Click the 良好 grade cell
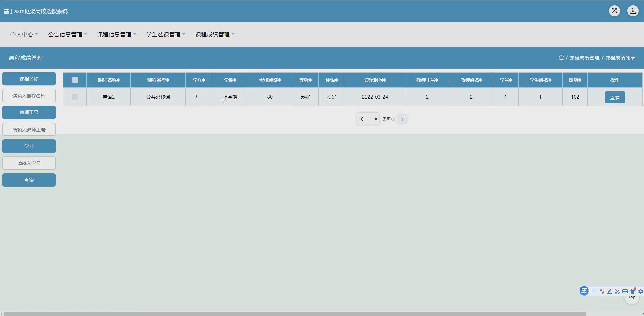Screen dimensions: 644x316 point(305,97)
